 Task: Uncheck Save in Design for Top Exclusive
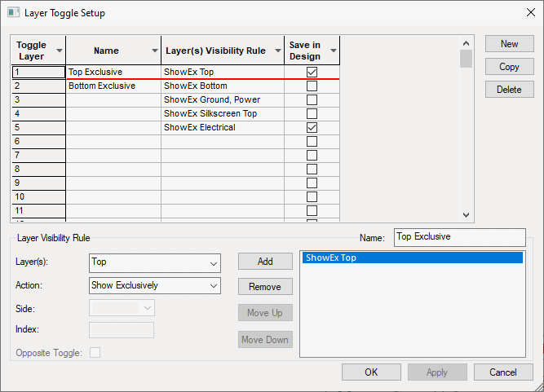[x=312, y=73]
